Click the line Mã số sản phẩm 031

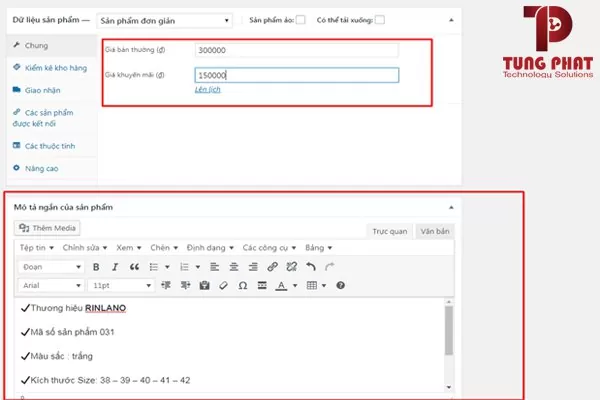click(x=68, y=332)
